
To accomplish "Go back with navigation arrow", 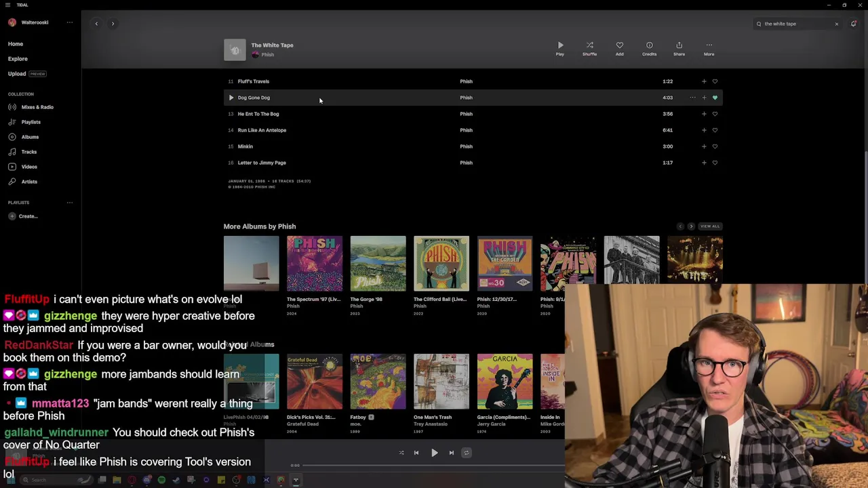I will pyautogui.click(x=96, y=24).
